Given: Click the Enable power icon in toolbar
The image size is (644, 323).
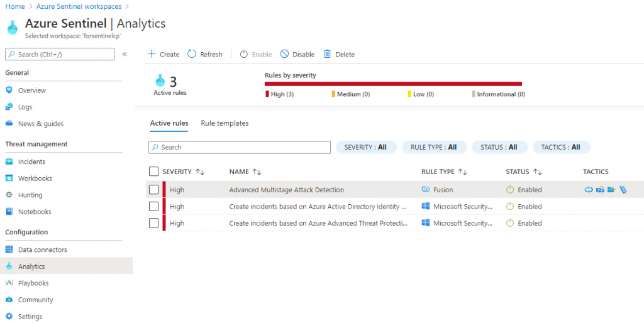Looking at the screenshot, I should point(243,54).
